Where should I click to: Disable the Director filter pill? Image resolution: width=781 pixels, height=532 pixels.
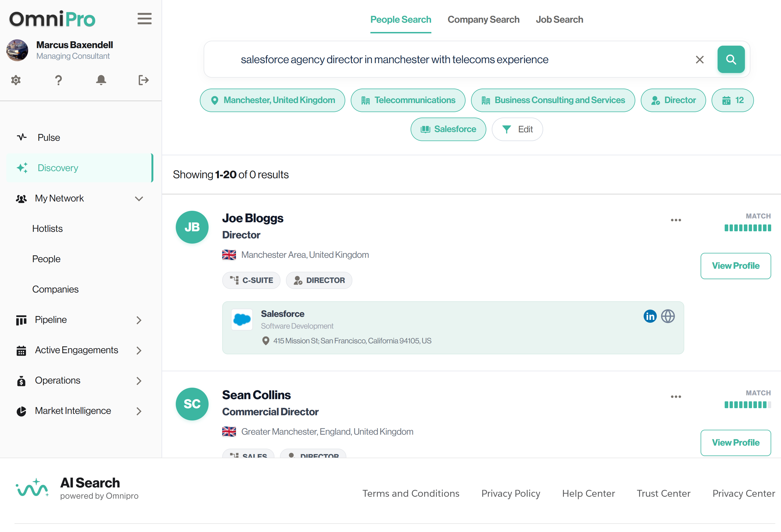pyautogui.click(x=673, y=100)
